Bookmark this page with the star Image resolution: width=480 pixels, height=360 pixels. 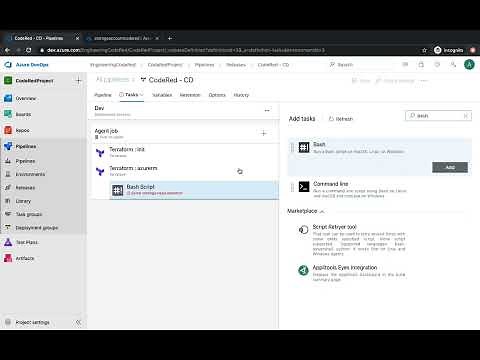click(x=424, y=50)
